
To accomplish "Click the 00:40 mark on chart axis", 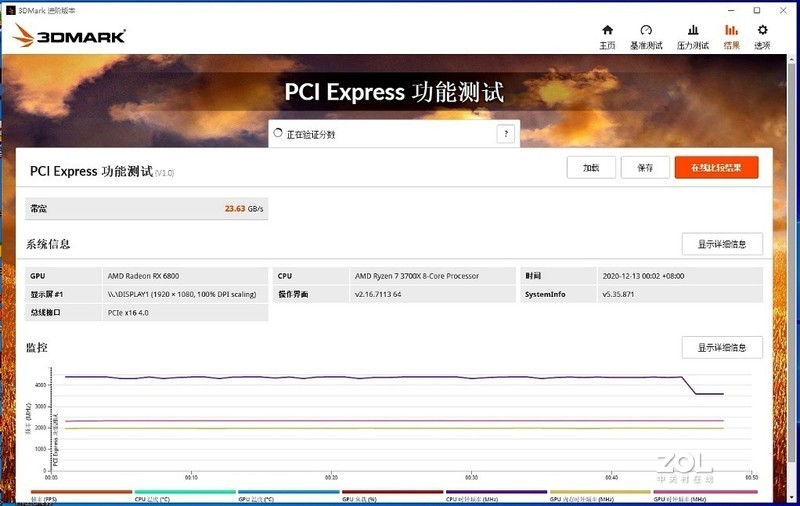I will click(611, 477).
